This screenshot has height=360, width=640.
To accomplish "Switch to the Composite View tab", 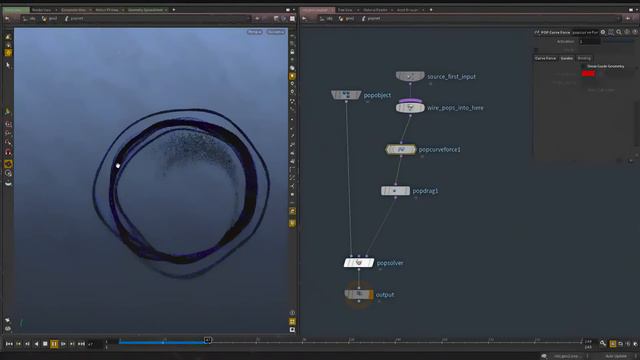I will [x=73, y=10].
